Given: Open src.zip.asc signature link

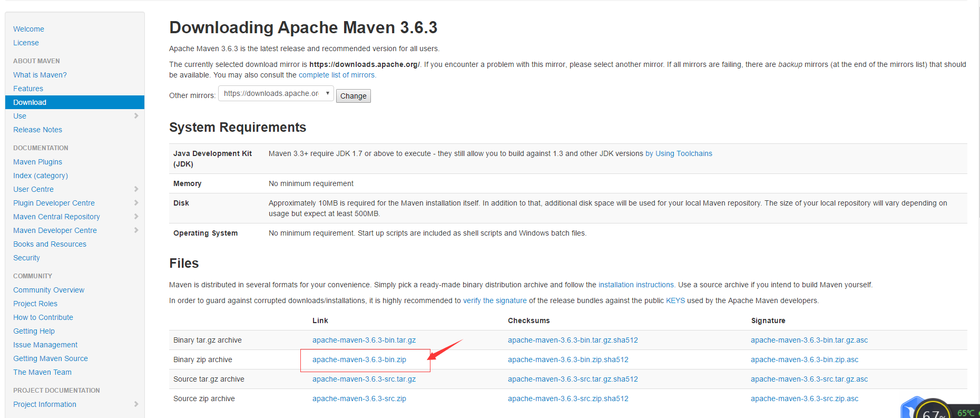Looking at the screenshot, I should [x=805, y=398].
